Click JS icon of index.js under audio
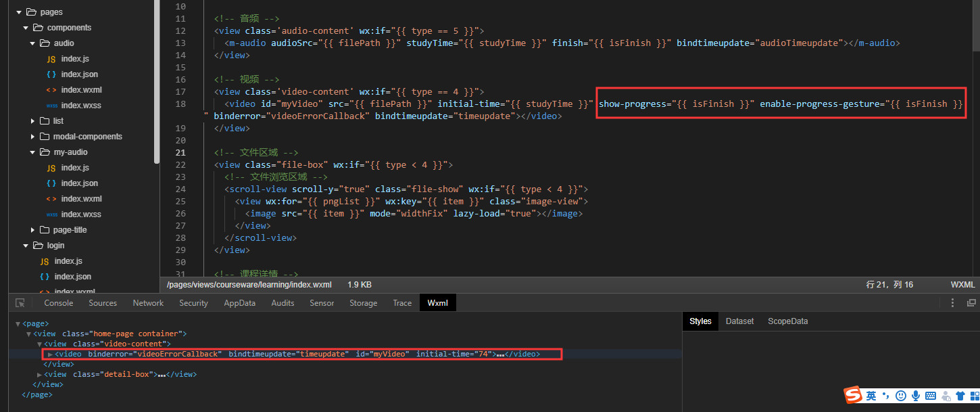The width and height of the screenshot is (980, 412). point(51,59)
